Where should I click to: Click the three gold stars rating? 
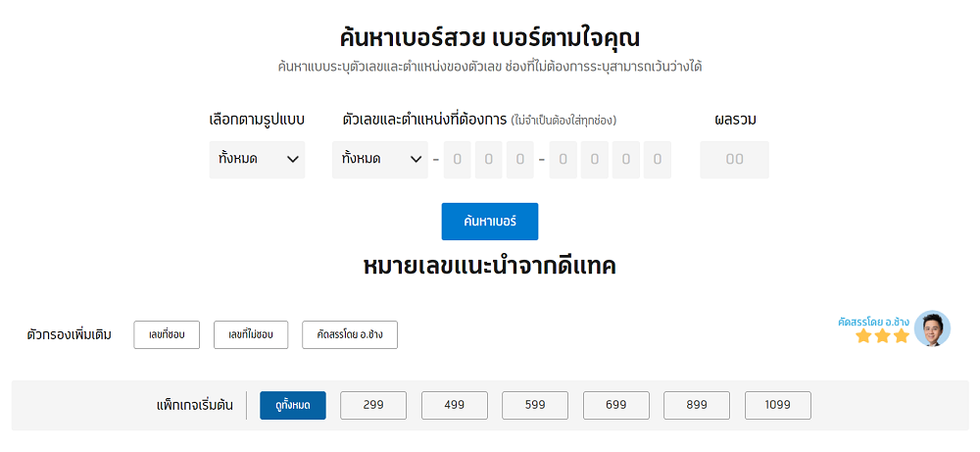pyautogui.click(x=882, y=335)
